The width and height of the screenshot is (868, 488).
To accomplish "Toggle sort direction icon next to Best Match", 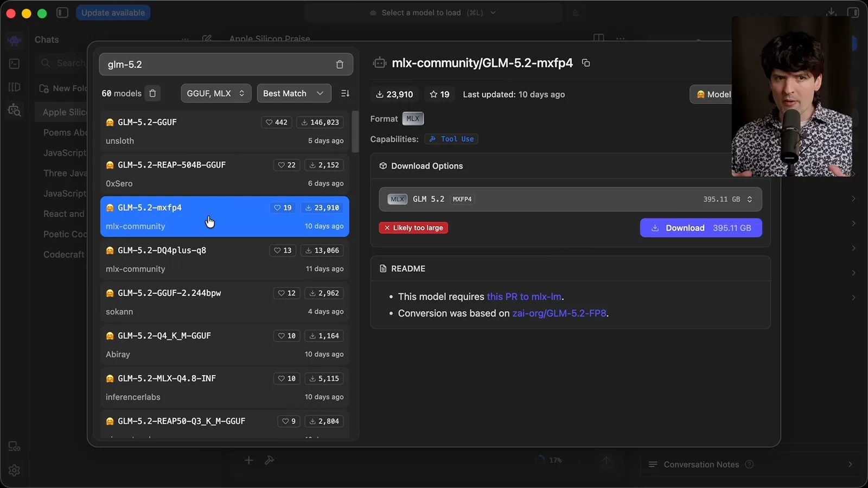I will pos(345,93).
